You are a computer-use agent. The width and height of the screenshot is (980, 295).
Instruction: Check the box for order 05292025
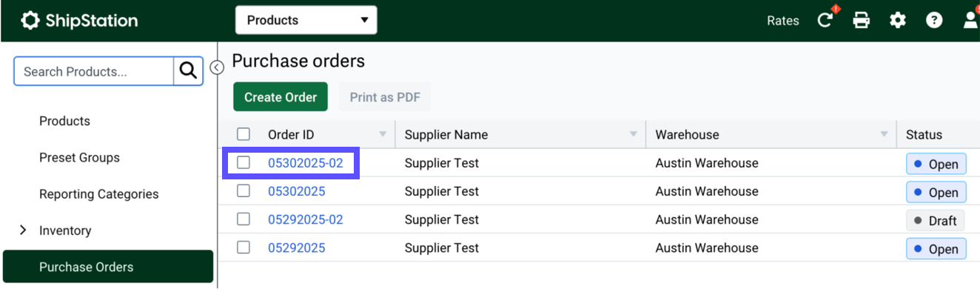tap(244, 247)
